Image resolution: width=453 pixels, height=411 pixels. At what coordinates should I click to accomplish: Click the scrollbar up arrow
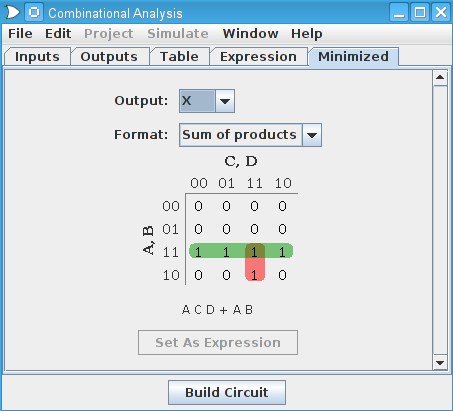[440, 78]
